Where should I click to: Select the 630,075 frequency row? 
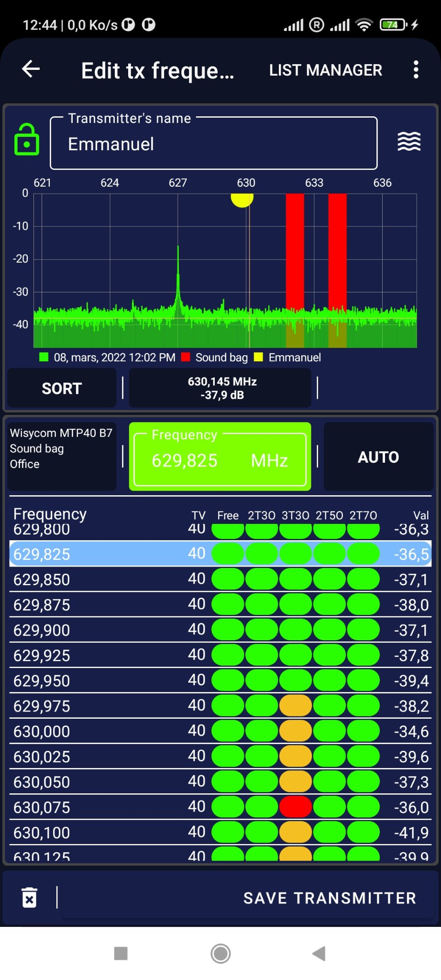(220, 807)
